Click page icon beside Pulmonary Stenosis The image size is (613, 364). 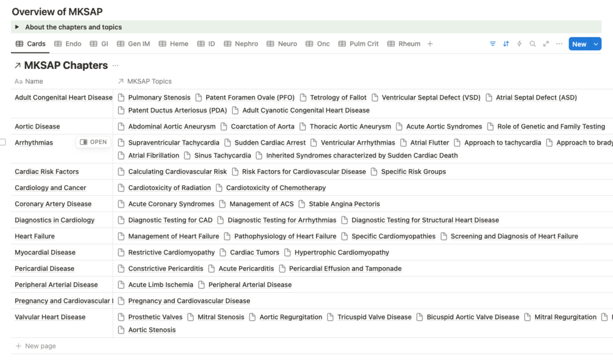tap(121, 98)
